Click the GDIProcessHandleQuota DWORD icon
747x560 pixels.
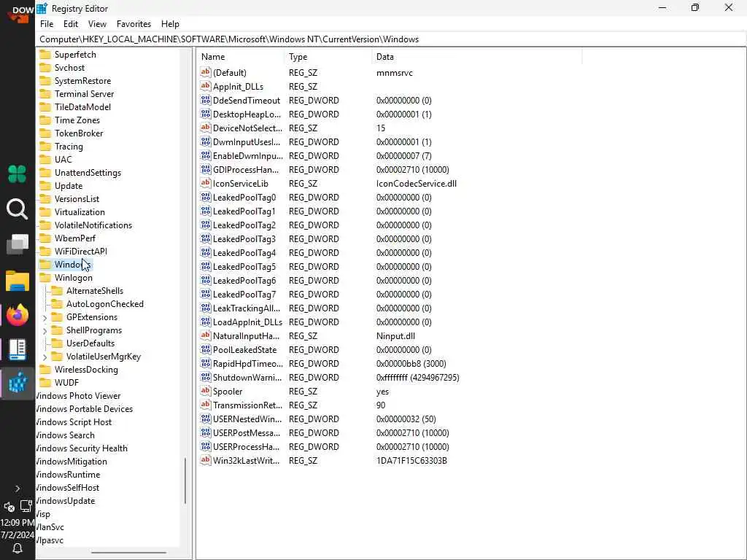tap(205, 169)
